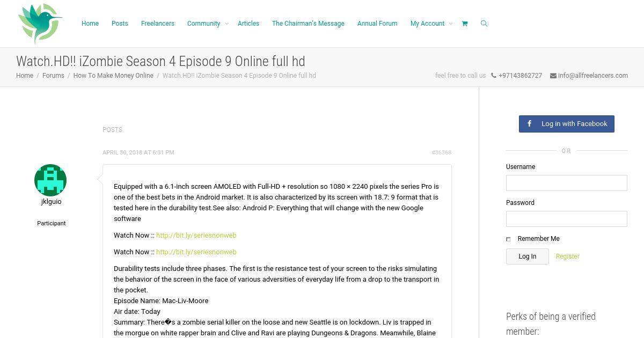Click the jklguio username link
Image resolution: width=644 pixels, height=338 pixels.
[x=52, y=202]
